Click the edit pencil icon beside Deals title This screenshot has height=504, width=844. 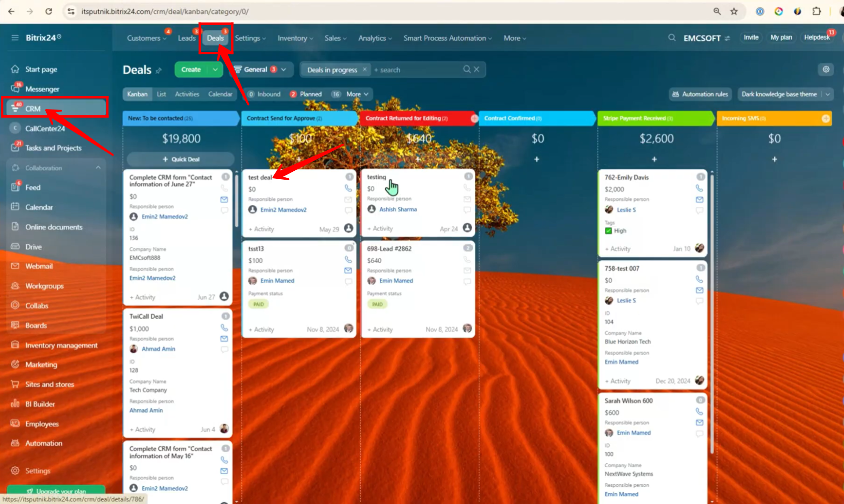point(159,70)
